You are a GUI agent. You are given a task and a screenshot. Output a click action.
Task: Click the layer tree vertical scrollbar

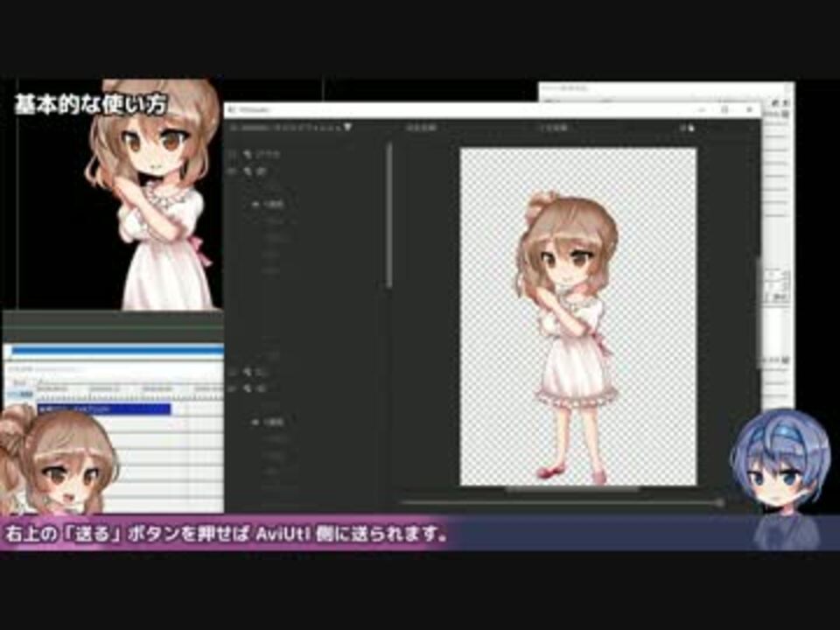coord(389,216)
